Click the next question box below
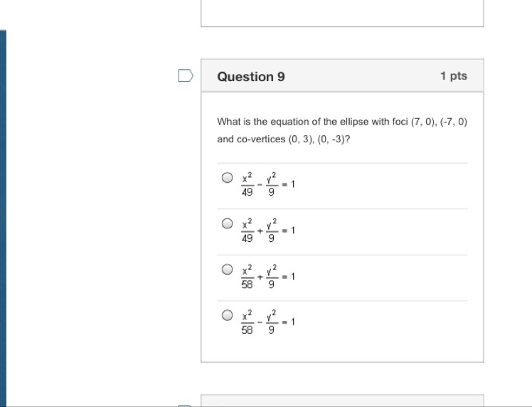Image resolution: width=532 pixels, height=407 pixels. [341, 401]
